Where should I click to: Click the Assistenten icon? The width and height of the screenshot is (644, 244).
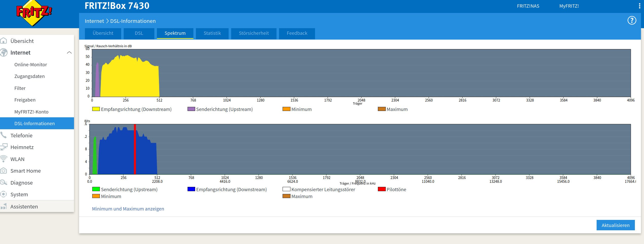4,206
